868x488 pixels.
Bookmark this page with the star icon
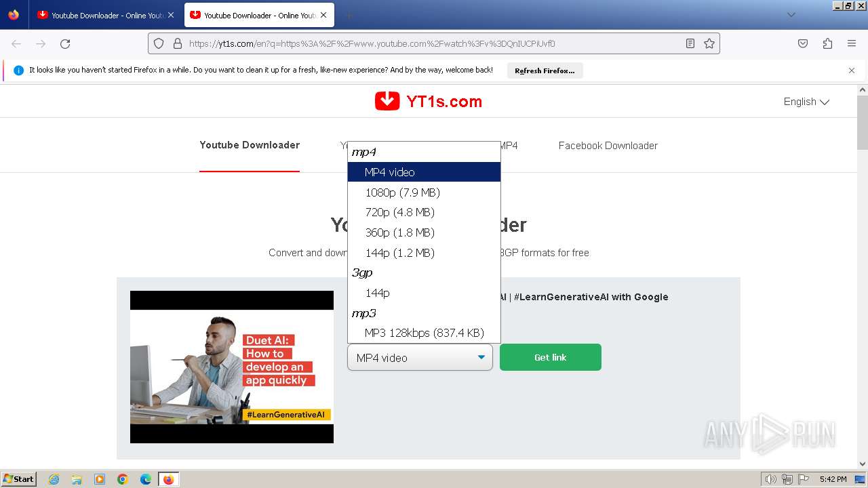coord(709,43)
